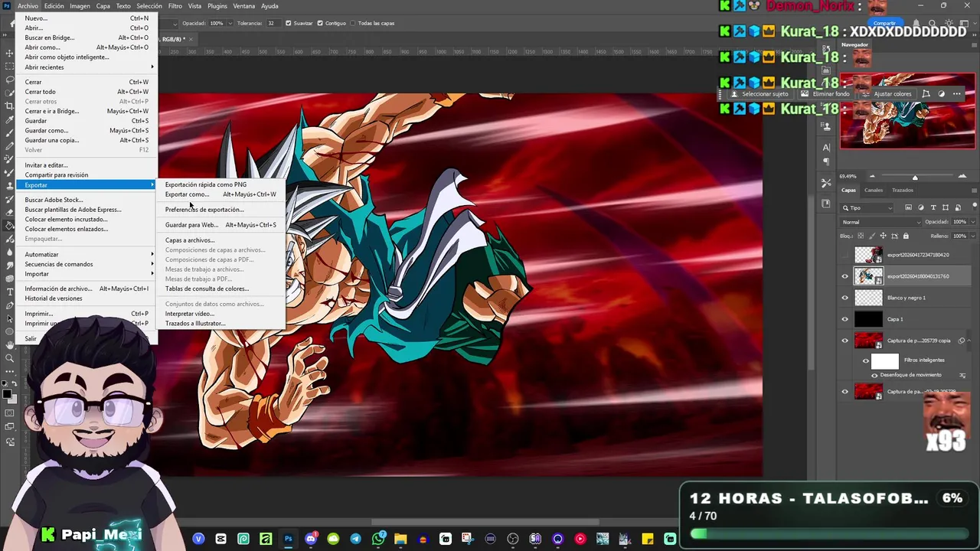The image size is (980, 551).
Task: Expand the Abrir recientes submenu
Action: point(88,67)
